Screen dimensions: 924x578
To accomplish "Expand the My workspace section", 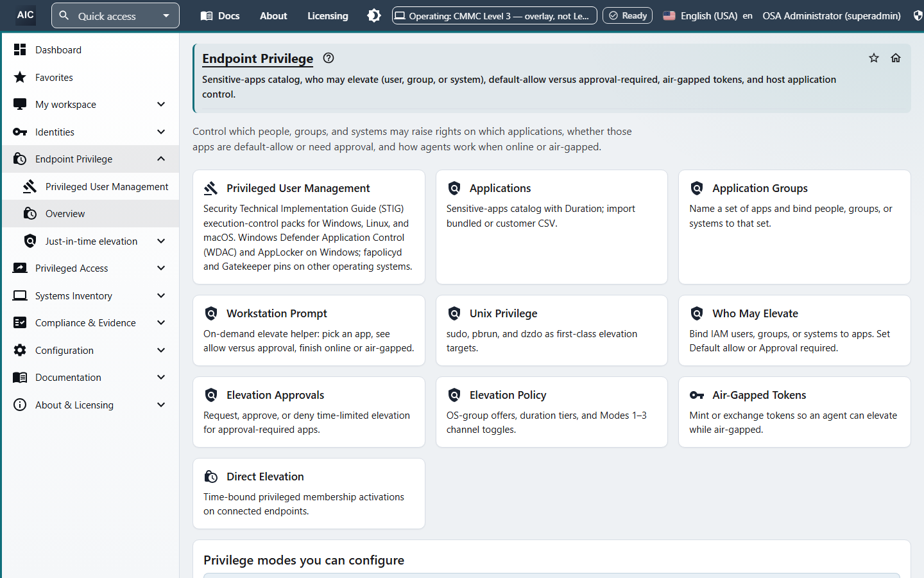I will (x=161, y=104).
